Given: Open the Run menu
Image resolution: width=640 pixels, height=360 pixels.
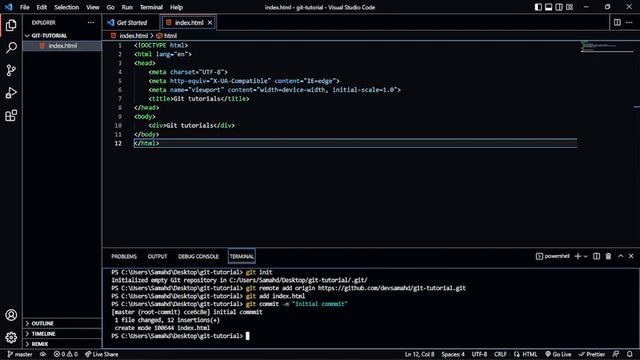Looking at the screenshot, I should 127,7.
